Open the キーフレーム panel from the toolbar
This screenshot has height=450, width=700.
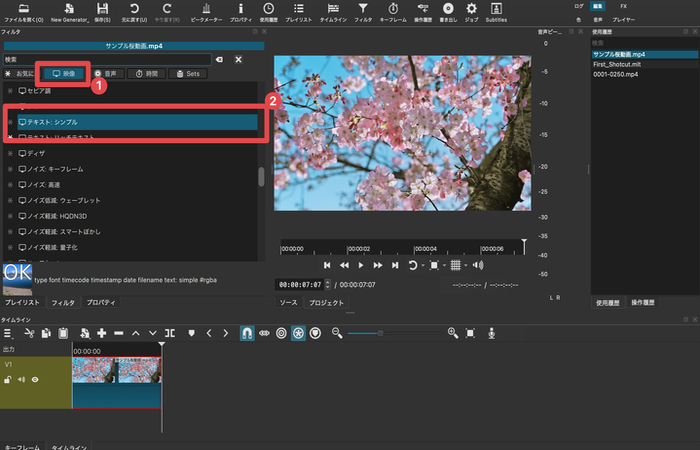(x=394, y=9)
